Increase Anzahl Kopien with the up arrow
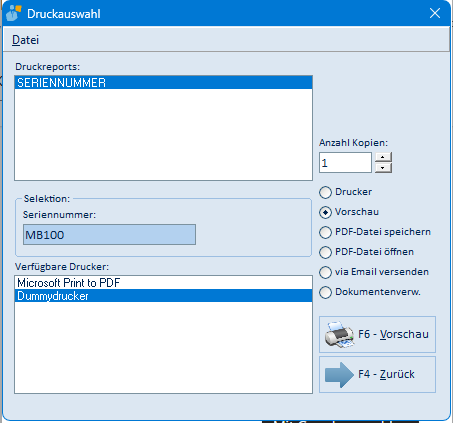This screenshot has height=423, width=453. point(383,157)
